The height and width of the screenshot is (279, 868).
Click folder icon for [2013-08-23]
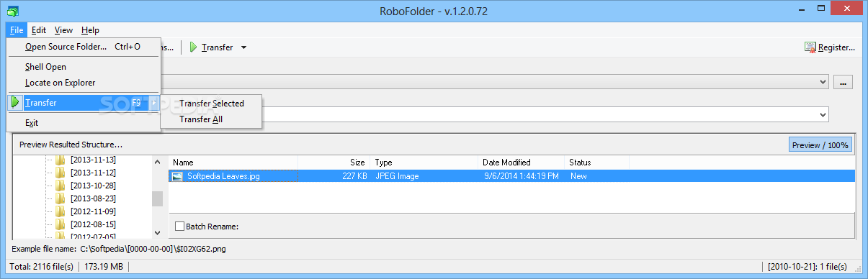pyautogui.click(x=61, y=198)
